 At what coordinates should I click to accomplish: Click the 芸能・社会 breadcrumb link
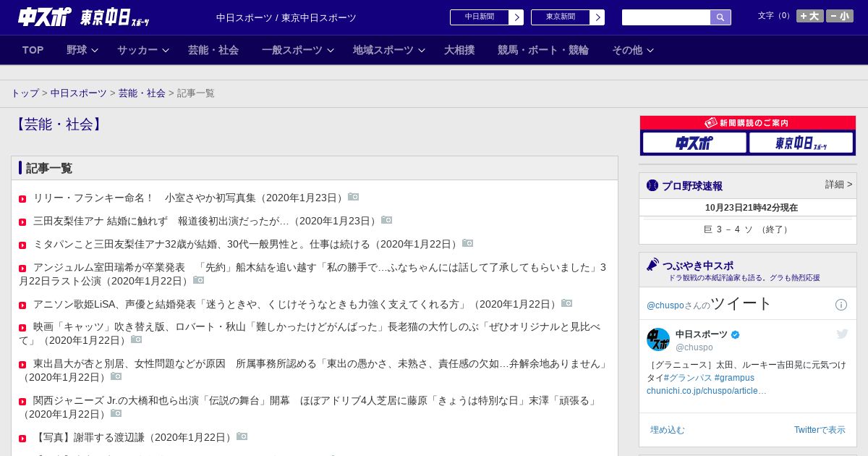[142, 93]
